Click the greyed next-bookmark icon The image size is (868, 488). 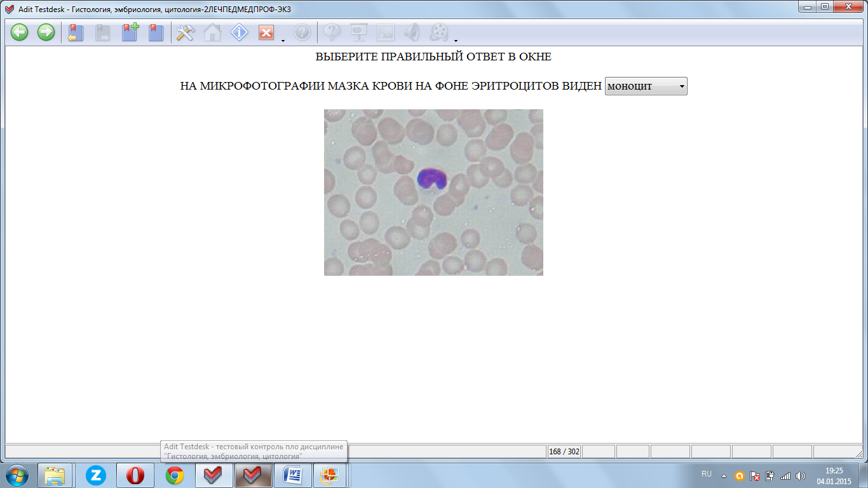[x=103, y=32]
